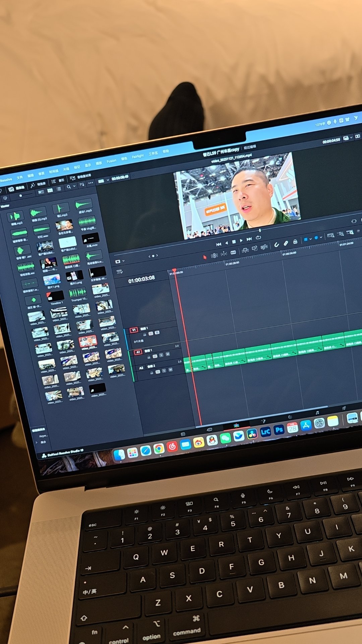Open the Marker color dropdown arrow
The width and height of the screenshot is (362, 644).
point(321,237)
